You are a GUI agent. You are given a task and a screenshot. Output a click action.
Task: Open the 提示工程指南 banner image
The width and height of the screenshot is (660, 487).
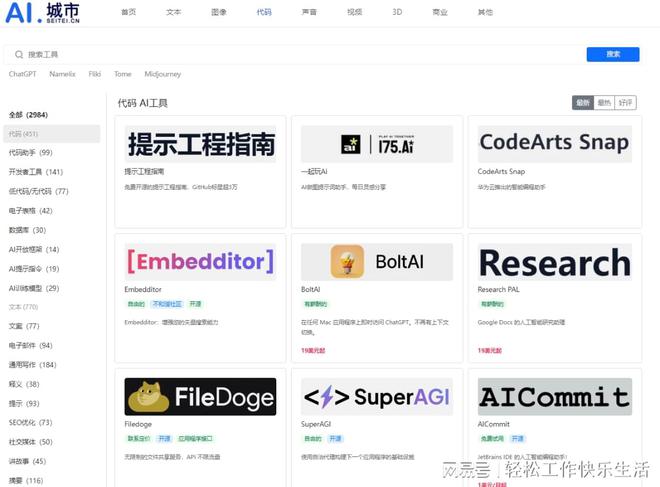[200, 144]
